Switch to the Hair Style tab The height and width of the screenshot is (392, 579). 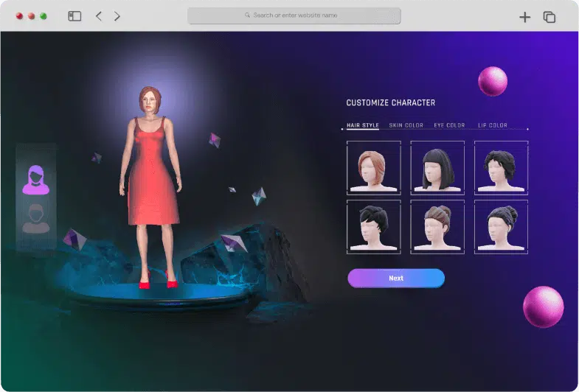pos(363,125)
